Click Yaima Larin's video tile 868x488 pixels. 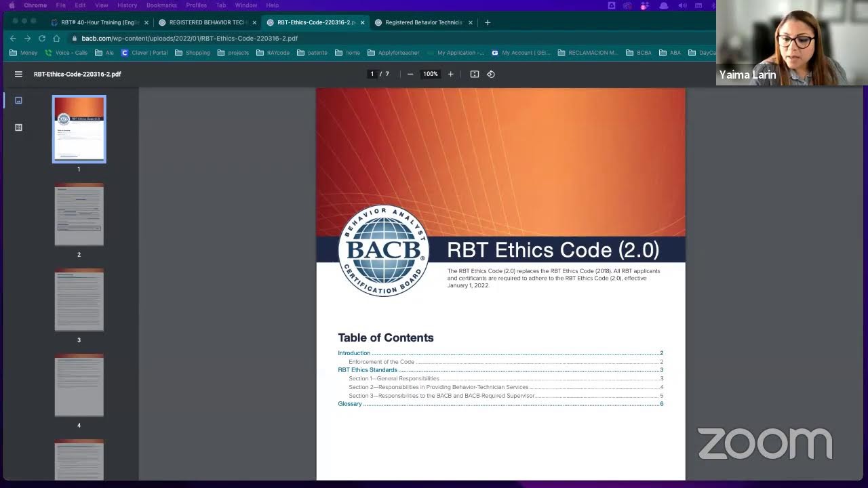[792, 43]
